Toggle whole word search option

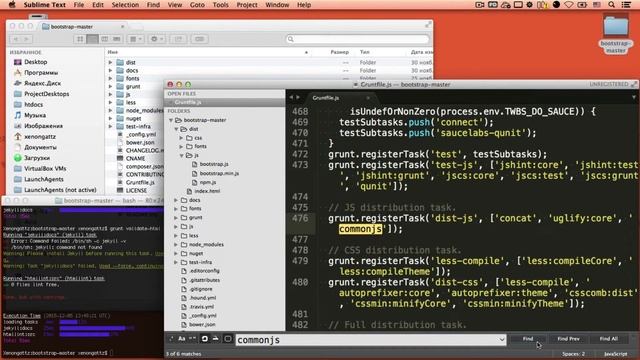[192, 339]
